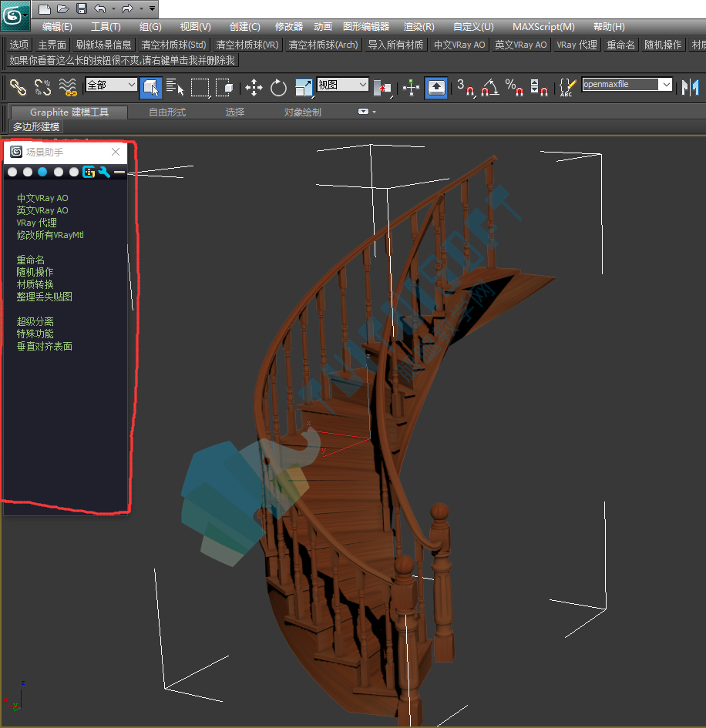Click the 清空材质球(Std) button
The width and height of the screenshot is (706, 728).
[x=173, y=45]
